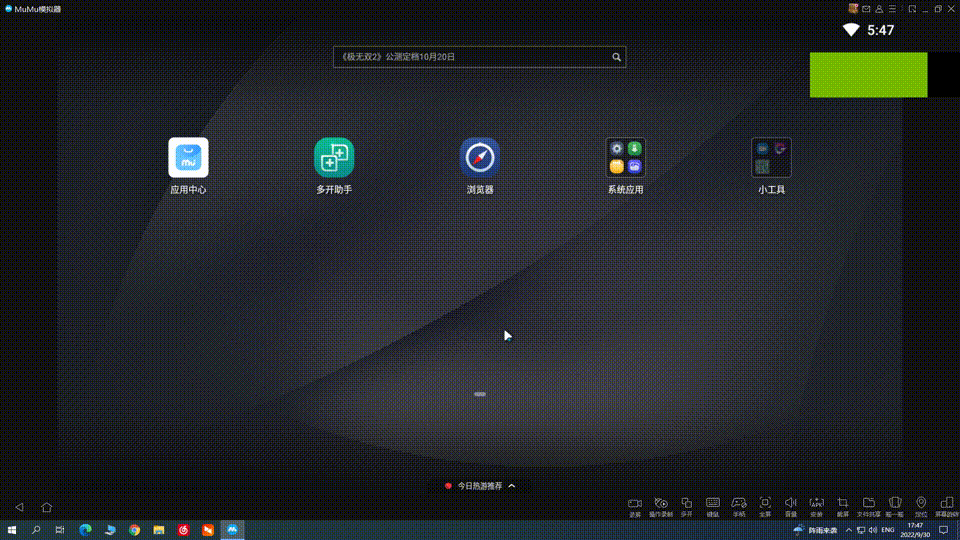Screen dimensions: 960x540
Task: Click the pop-out window icon in title bar
Action: coord(912,9)
